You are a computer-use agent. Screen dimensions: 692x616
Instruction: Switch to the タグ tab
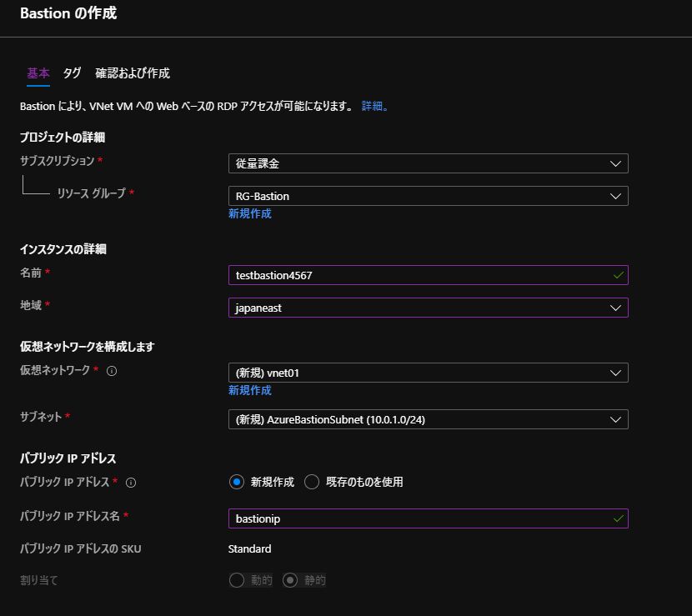pos(72,73)
